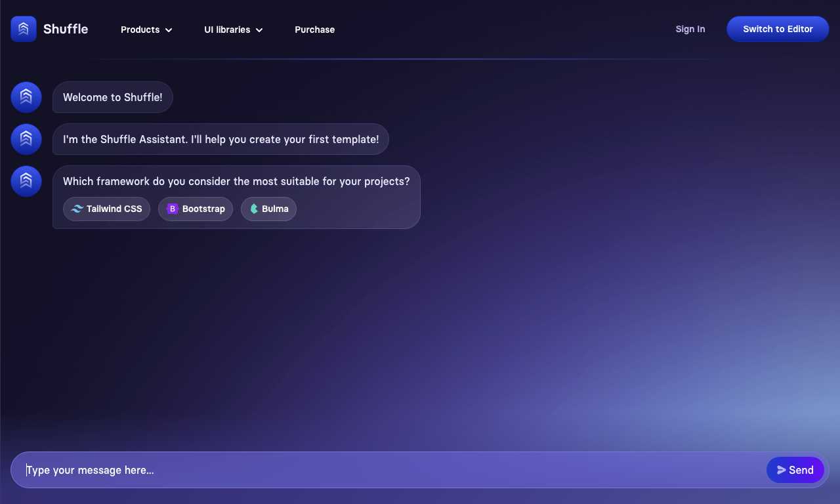Open the Products menu

coord(146,30)
